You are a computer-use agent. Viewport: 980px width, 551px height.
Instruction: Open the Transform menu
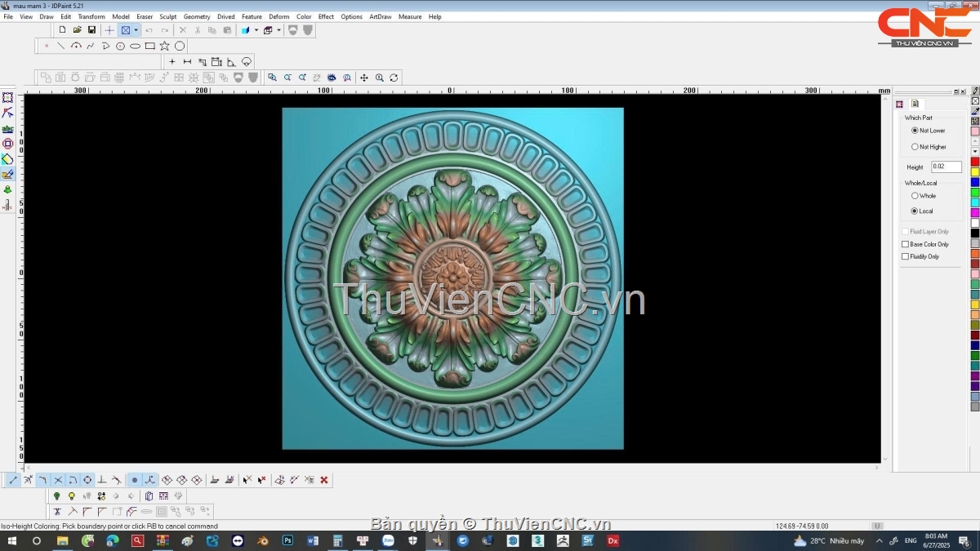pyautogui.click(x=91, y=16)
